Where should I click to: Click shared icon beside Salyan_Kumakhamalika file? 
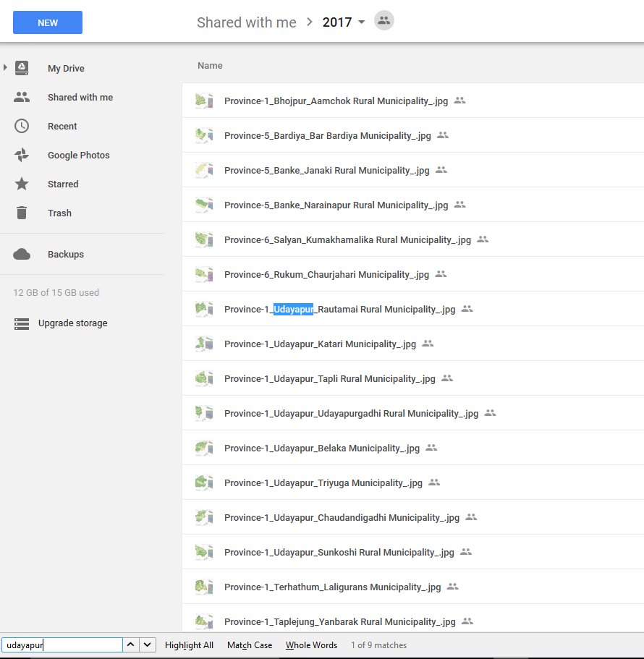483,239
